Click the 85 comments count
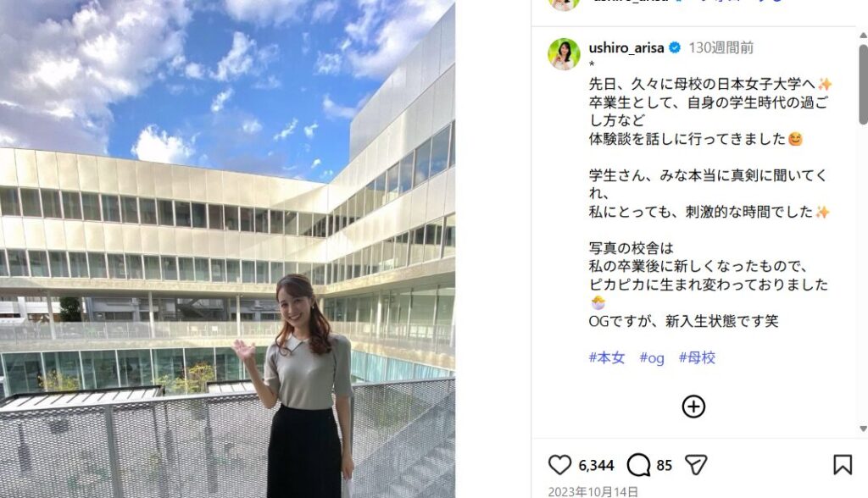 point(665,465)
